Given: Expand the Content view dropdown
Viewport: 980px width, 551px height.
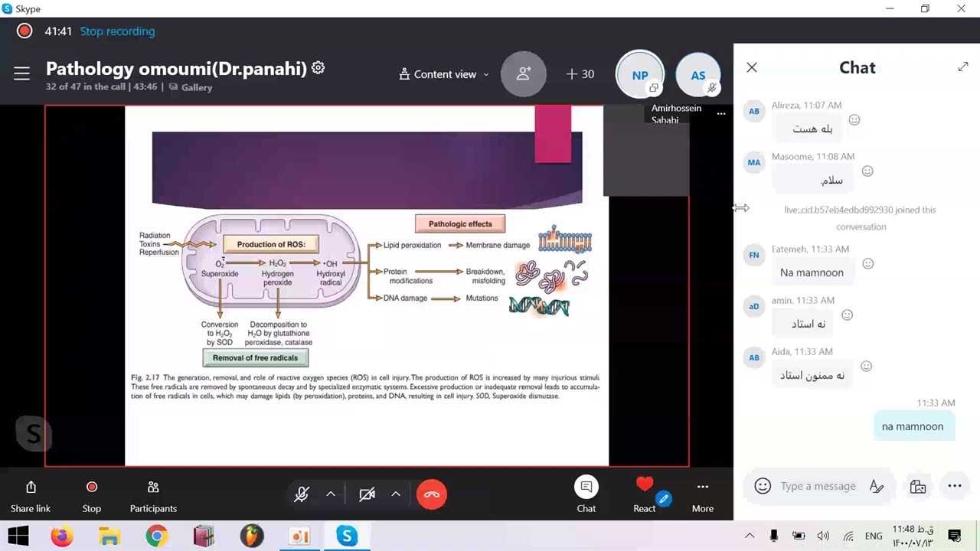Looking at the screenshot, I should [445, 74].
